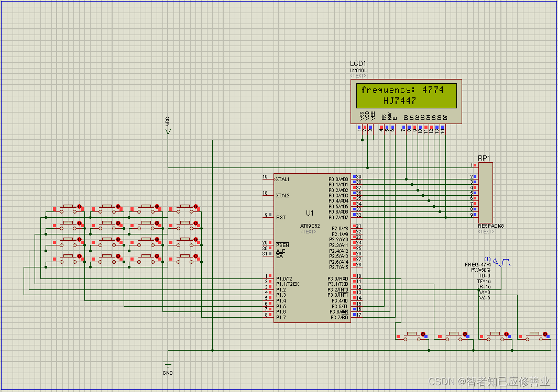Click the P3.5/T1 pin label
Viewport: 558px width, 392px height.
(340, 306)
